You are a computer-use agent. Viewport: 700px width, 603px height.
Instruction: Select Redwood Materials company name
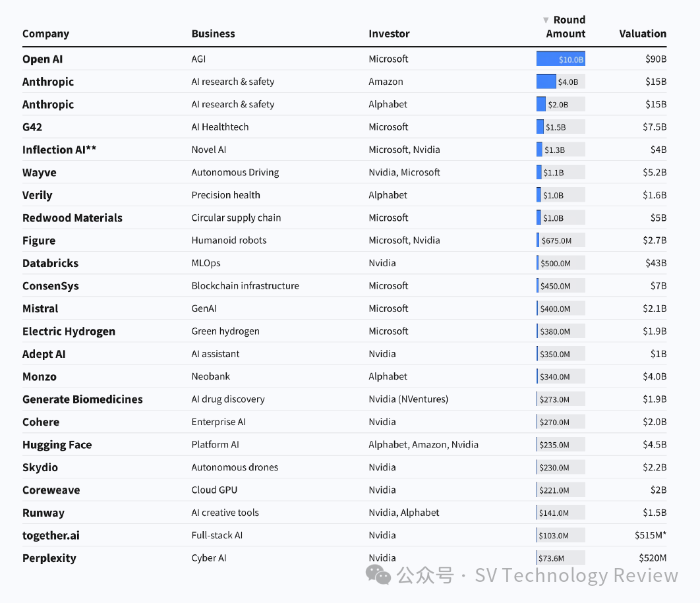tap(73, 218)
